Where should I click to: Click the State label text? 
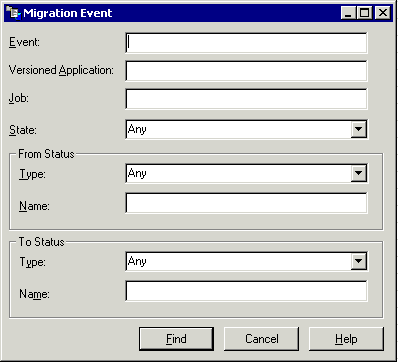pos(23,130)
